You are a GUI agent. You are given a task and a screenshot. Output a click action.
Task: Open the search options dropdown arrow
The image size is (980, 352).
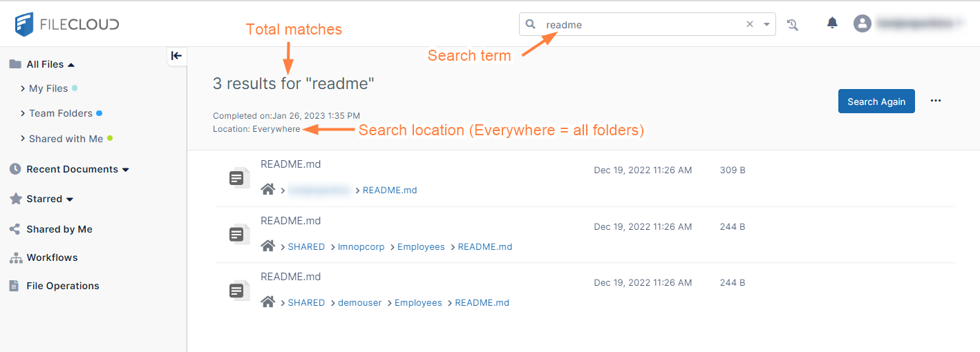tap(766, 24)
